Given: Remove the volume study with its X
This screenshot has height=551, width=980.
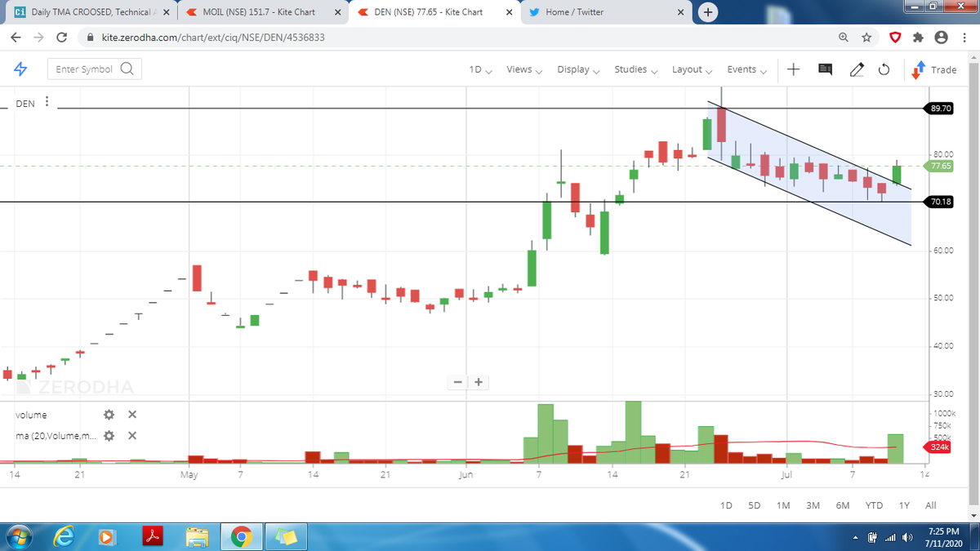Looking at the screenshot, I should [132, 415].
